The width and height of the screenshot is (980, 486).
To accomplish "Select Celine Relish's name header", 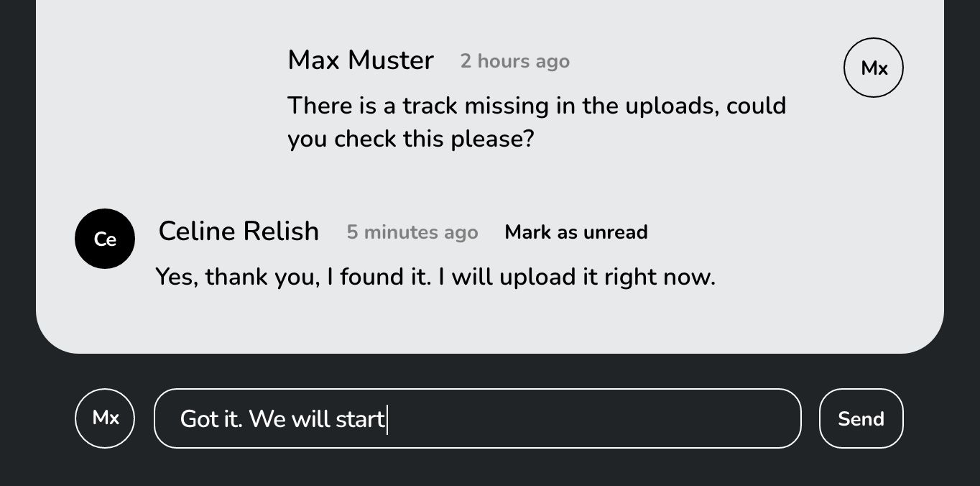I will 239,231.
